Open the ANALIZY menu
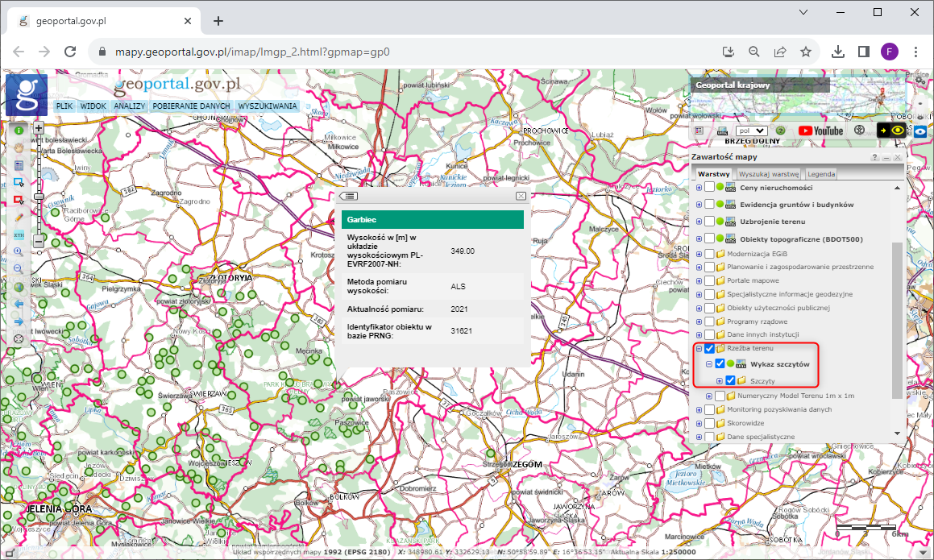The image size is (934, 560). [x=129, y=106]
